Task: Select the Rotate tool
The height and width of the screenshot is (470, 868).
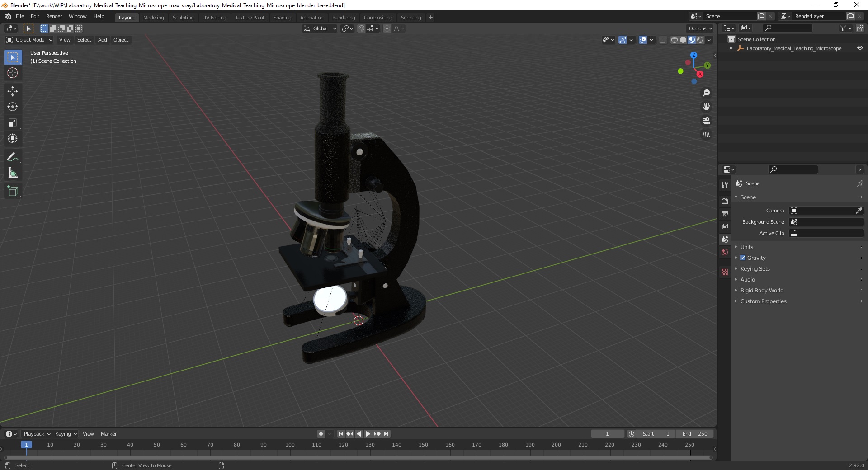Action: pos(13,107)
